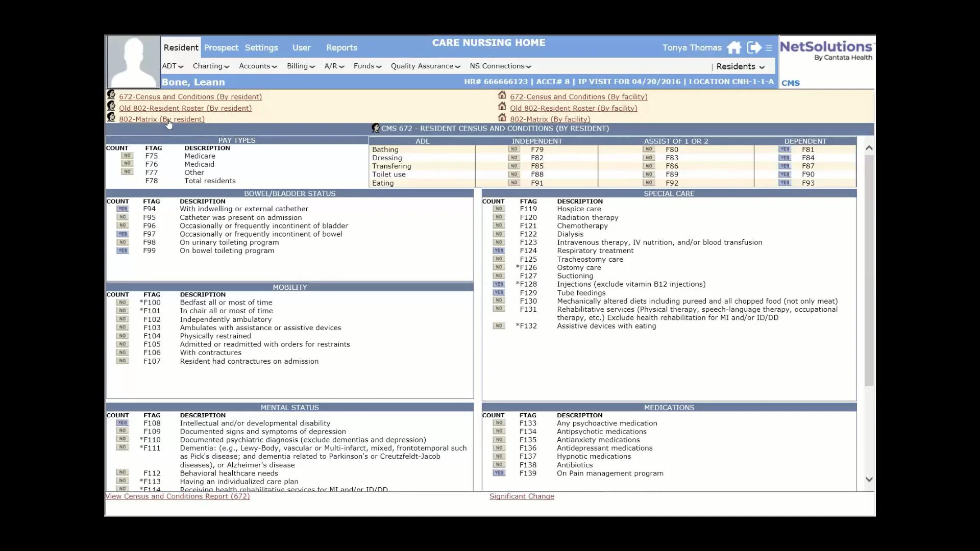Click the CMS link below the logo
This screenshot has width=980, height=551.
point(790,83)
